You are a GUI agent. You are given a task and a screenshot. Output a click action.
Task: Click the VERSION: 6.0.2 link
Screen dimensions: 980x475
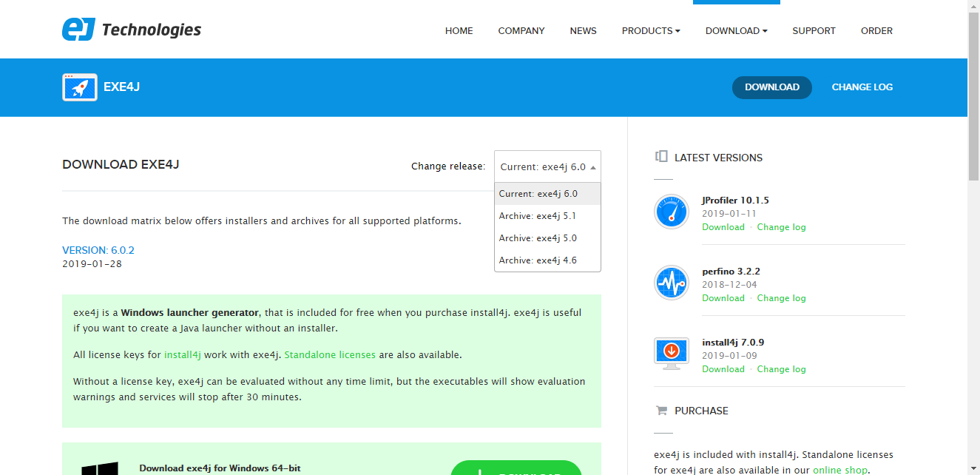click(x=98, y=250)
